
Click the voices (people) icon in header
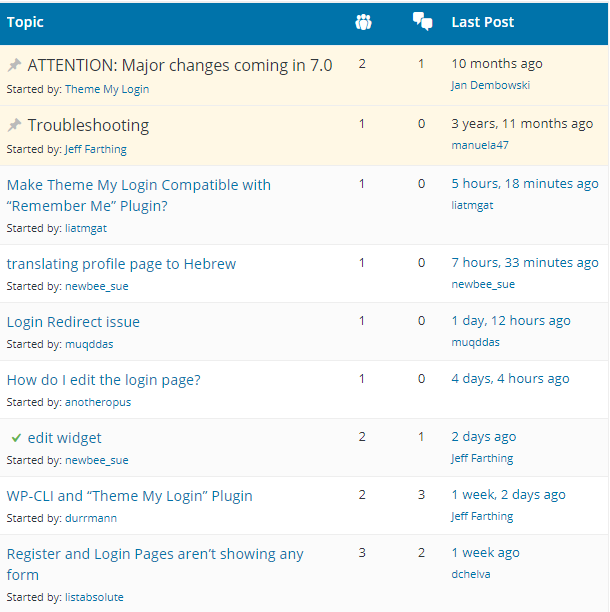363,22
